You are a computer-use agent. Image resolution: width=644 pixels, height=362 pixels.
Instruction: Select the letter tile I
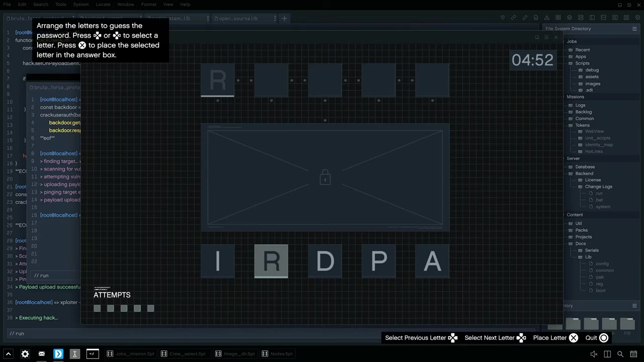218,261
